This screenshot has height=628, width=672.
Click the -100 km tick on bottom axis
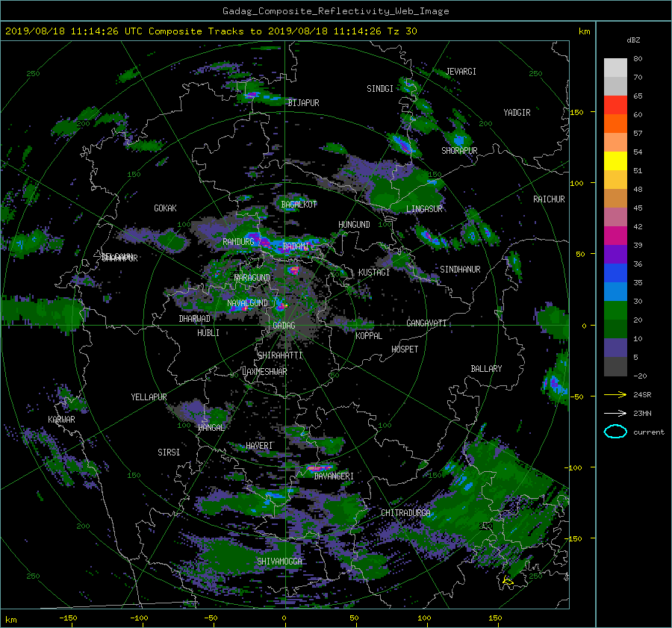pos(139,618)
